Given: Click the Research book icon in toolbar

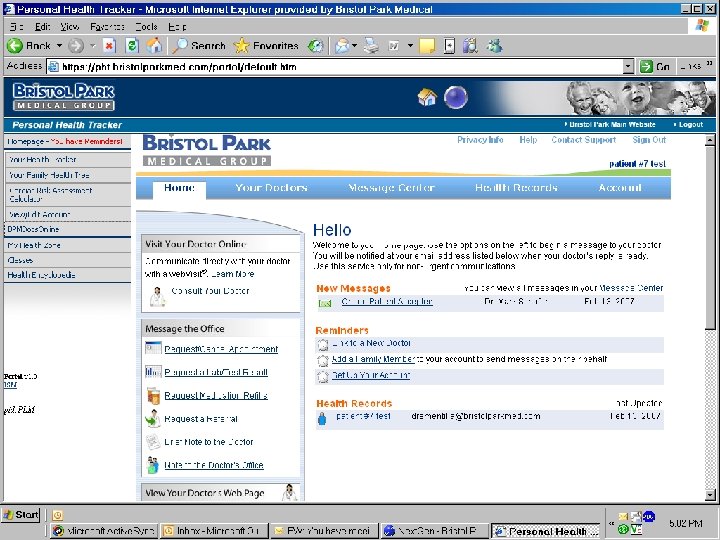Looking at the screenshot, I should pos(470,45).
